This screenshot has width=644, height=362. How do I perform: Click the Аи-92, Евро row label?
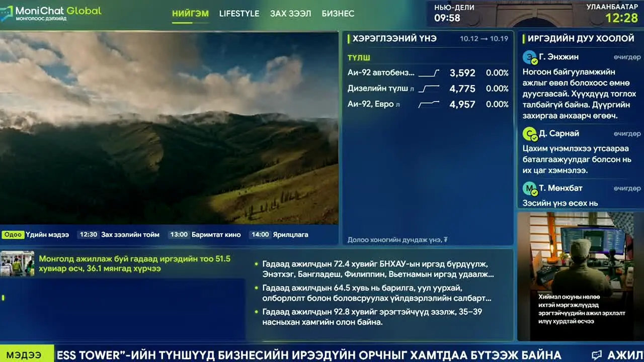pyautogui.click(x=374, y=105)
